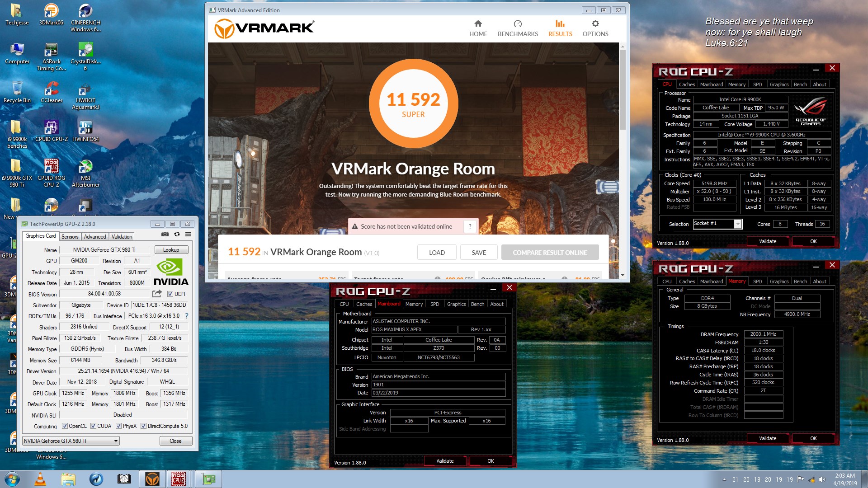Image resolution: width=868 pixels, height=488 pixels.
Task: Click the VRMark taskbar button
Action: pos(152,479)
